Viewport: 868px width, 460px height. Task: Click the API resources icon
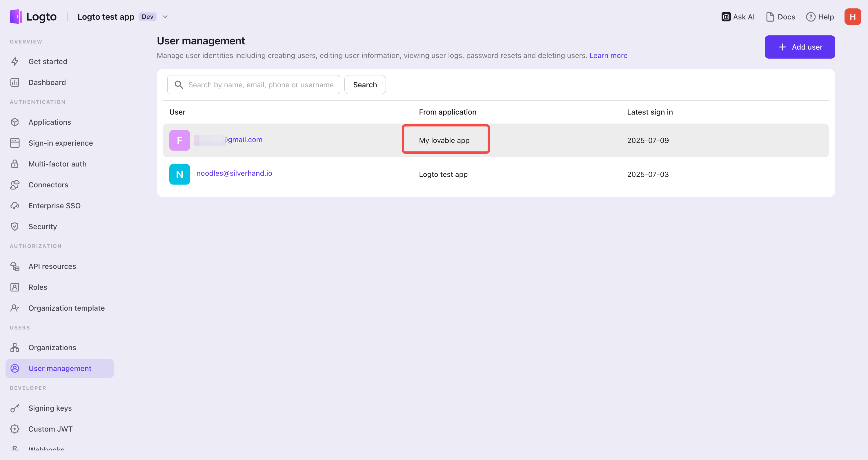[15, 266]
